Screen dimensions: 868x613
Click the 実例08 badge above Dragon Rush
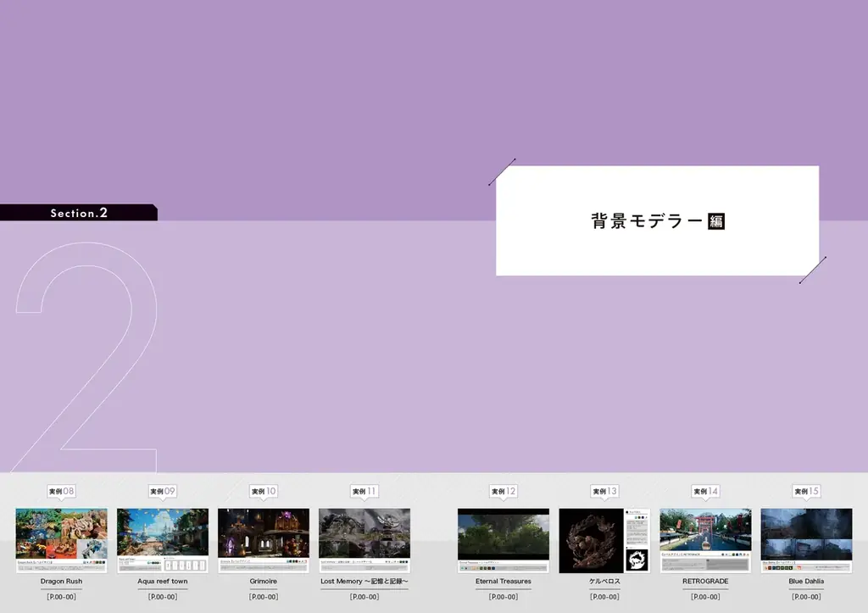[x=62, y=490]
